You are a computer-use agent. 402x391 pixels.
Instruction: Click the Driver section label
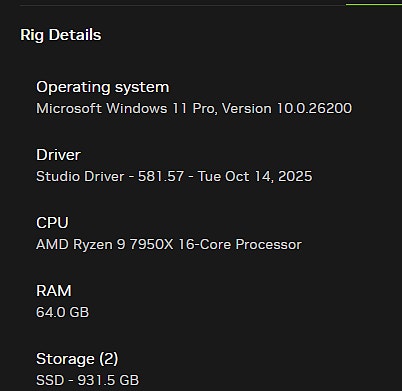click(58, 155)
